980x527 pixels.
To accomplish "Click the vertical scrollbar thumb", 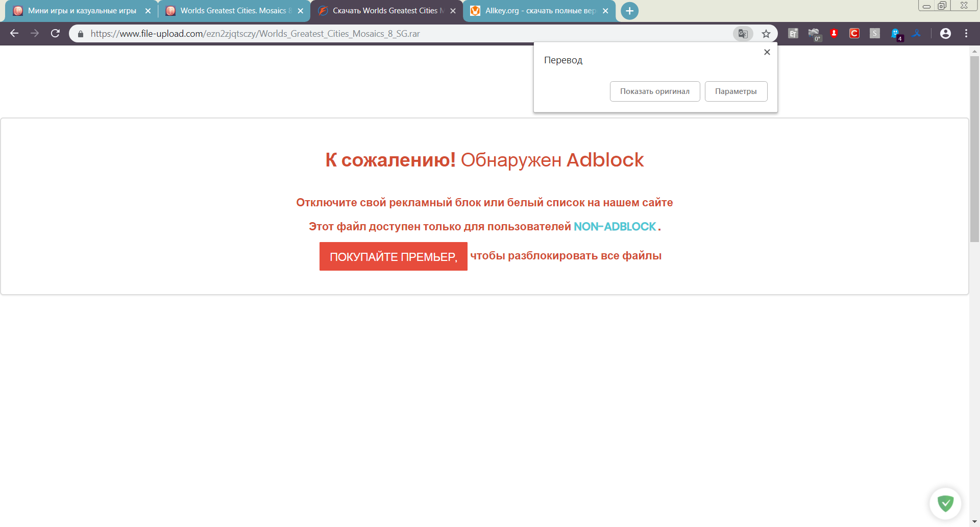I will click(974, 149).
